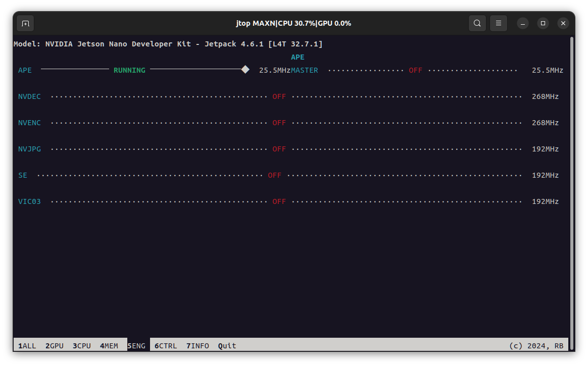
Task: Click the VIC03 192MHz frequency value
Action: click(545, 201)
